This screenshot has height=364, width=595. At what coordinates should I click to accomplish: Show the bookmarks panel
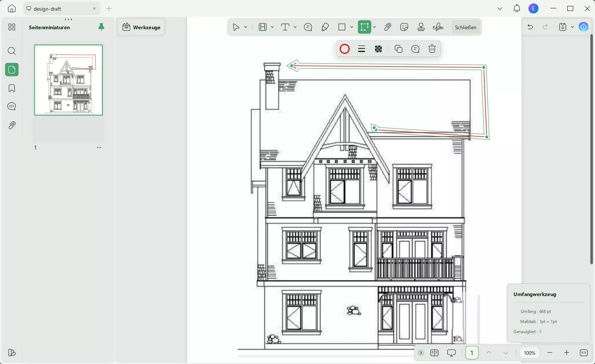[12, 88]
